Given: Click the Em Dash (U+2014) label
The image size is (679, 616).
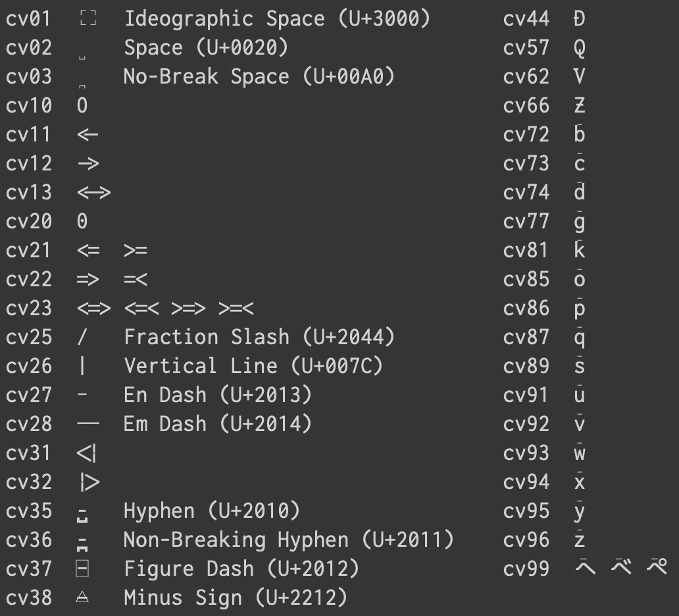Looking at the screenshot, I should 217,424.
